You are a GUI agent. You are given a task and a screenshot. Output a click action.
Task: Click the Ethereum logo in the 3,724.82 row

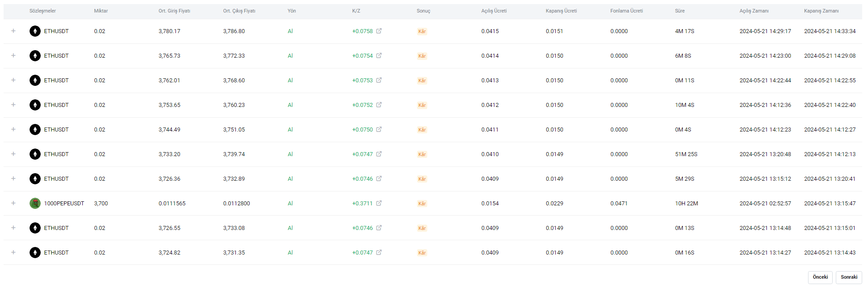(x=35, y=253)
